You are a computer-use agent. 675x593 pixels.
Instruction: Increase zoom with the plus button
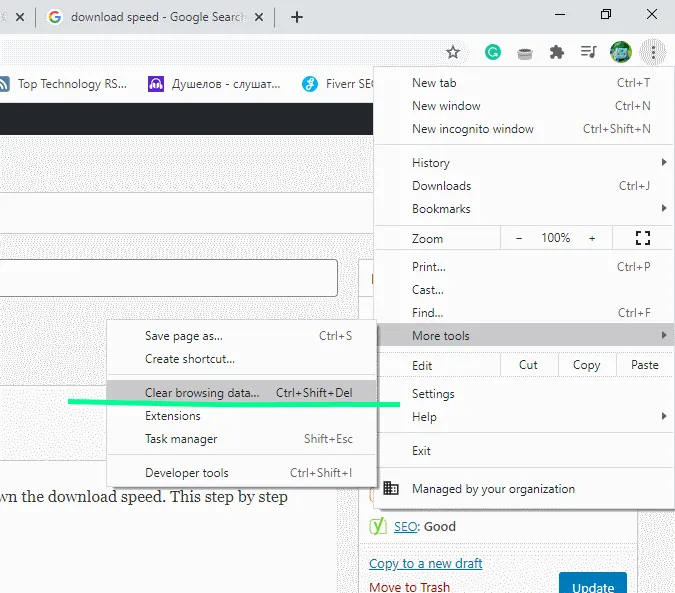[592, 238]
